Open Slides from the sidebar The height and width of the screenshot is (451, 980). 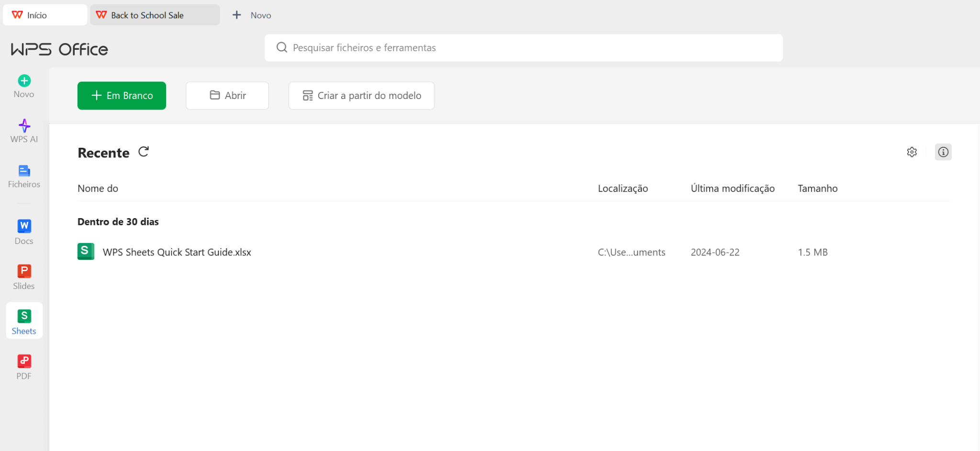tap(24, 277)
